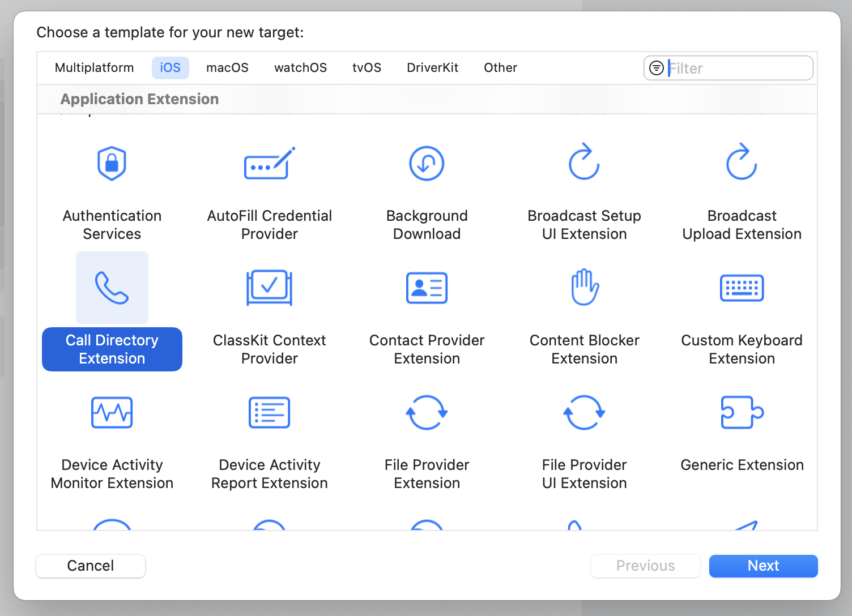The image size is (852, 616).
Task: Click Next to continue with template
Action: click(x=764, y=566)
